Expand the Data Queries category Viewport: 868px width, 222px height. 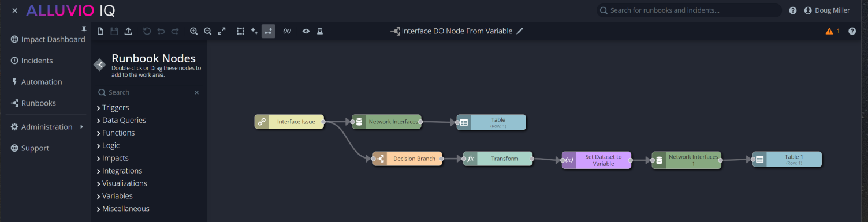(x=121, y=121)
